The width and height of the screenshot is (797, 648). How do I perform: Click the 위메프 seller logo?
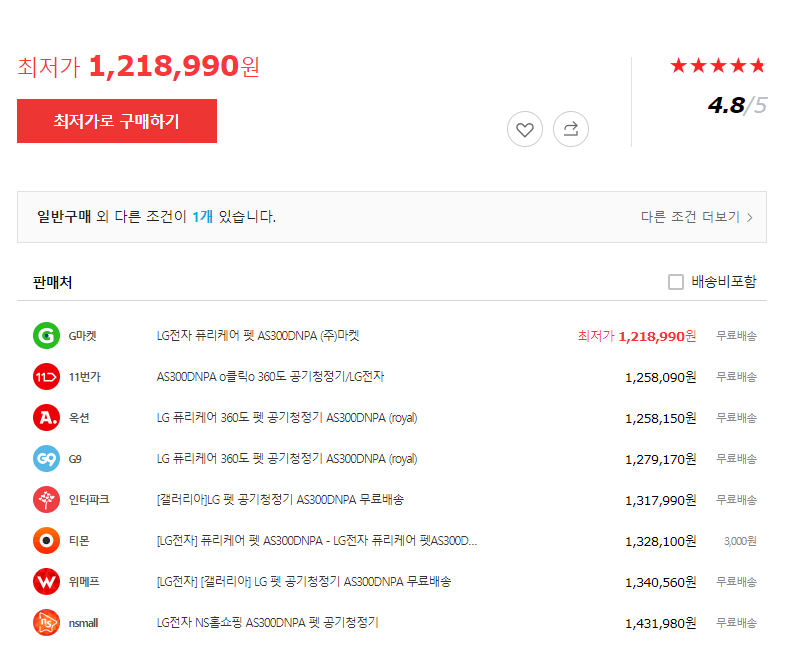click(46, 581)
